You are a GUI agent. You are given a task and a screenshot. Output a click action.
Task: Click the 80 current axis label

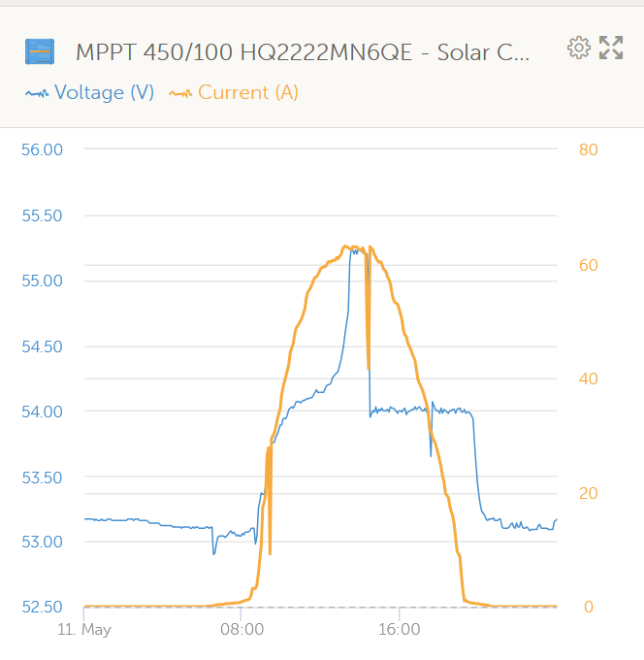(589, 149)
